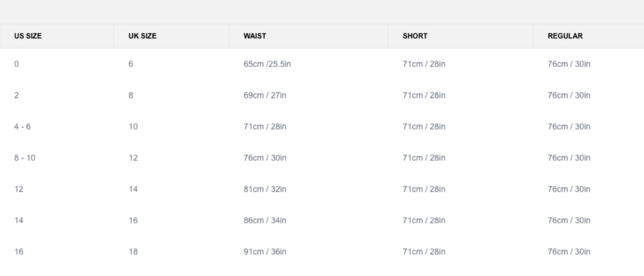The image size is (644, 276).
Task: Click UK size 16 cell
Action: coord(133,220)
